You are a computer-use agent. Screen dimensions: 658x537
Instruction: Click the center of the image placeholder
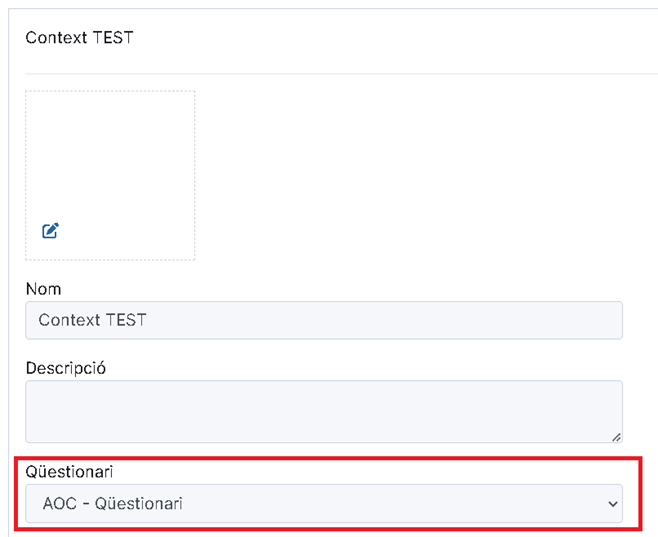110,175
